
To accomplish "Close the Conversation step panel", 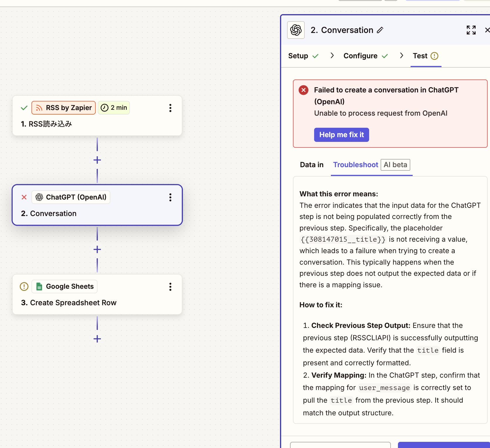I will [487, 30].
